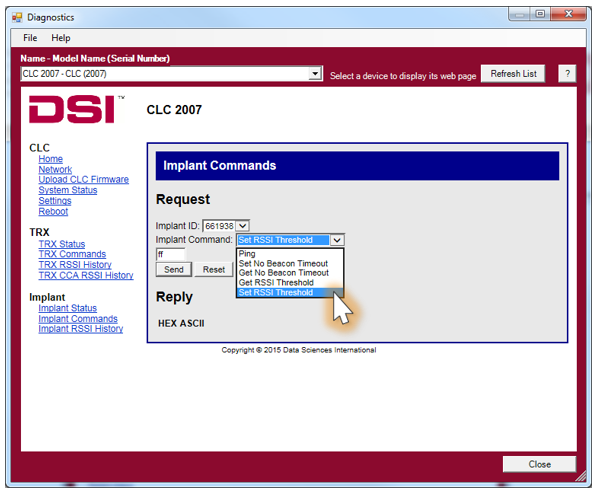The image size is (595, 491).
Task: Click the Diagnostics app icon in title bar
Action: pos(17,17)
